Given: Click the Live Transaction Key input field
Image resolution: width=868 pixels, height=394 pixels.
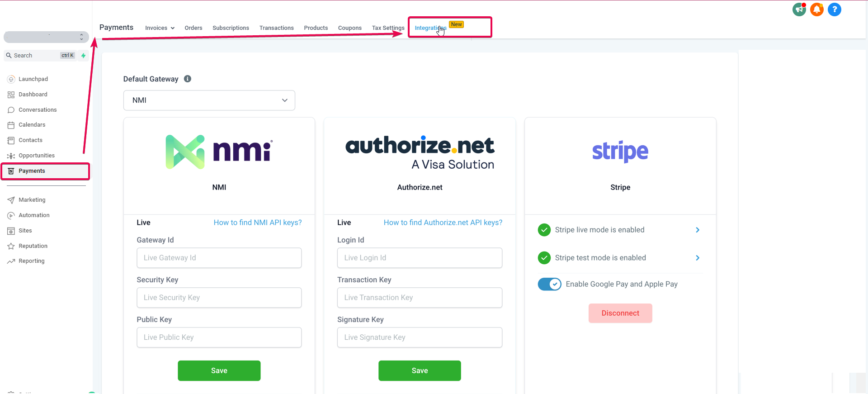Looking at the screenshot, I should click(x=420, y=298).
